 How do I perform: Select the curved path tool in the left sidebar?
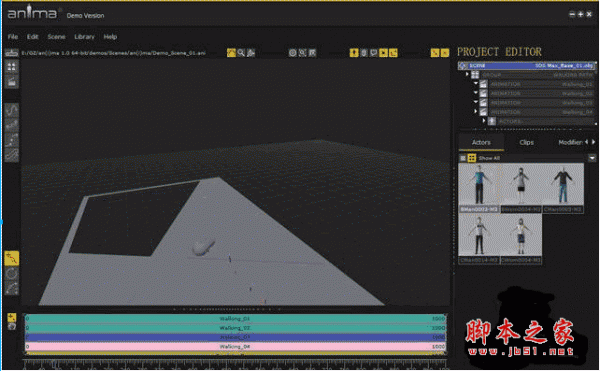tap(11, 110)
